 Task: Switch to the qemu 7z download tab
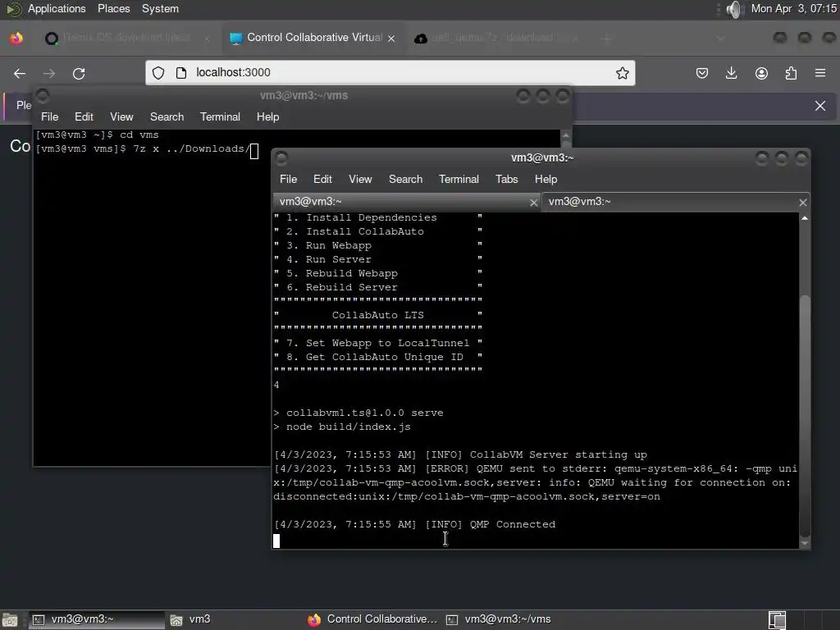pyautogui.click(x=496, y=38)
